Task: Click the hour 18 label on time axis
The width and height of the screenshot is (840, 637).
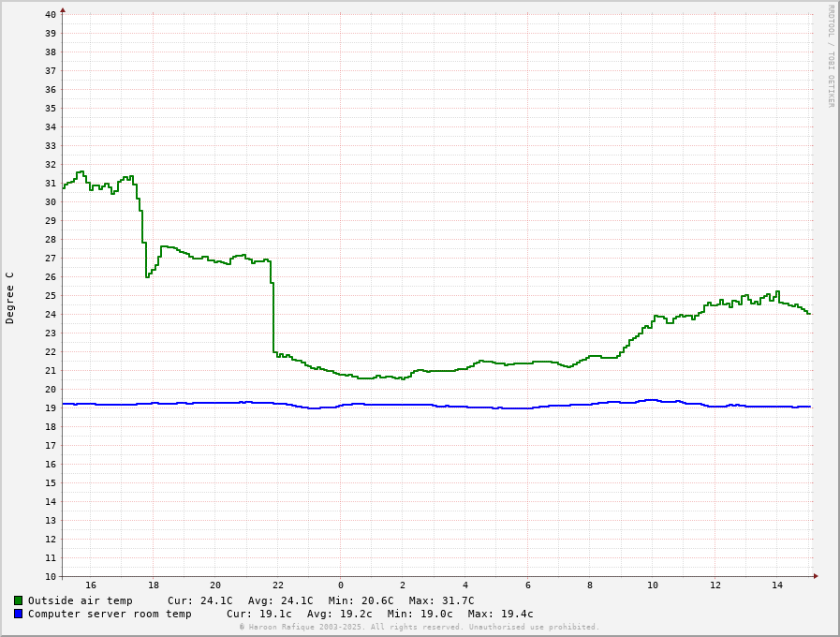Action: [154, 585]
